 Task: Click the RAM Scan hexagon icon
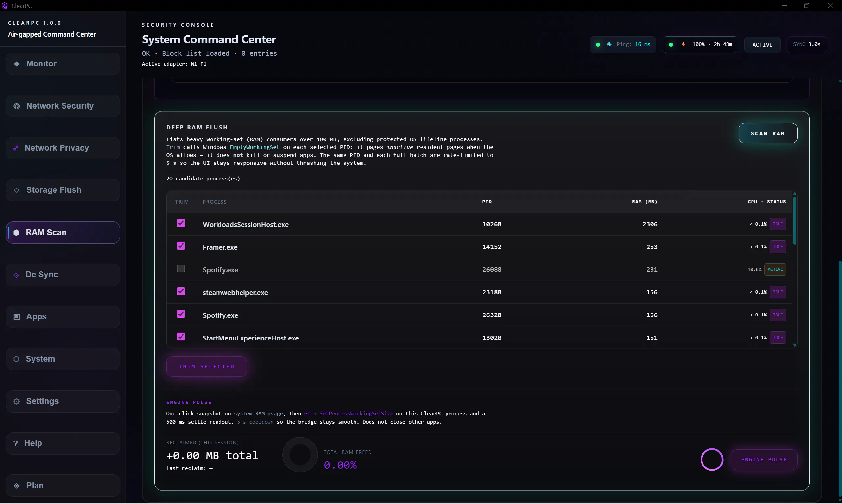tap(16, 233)
